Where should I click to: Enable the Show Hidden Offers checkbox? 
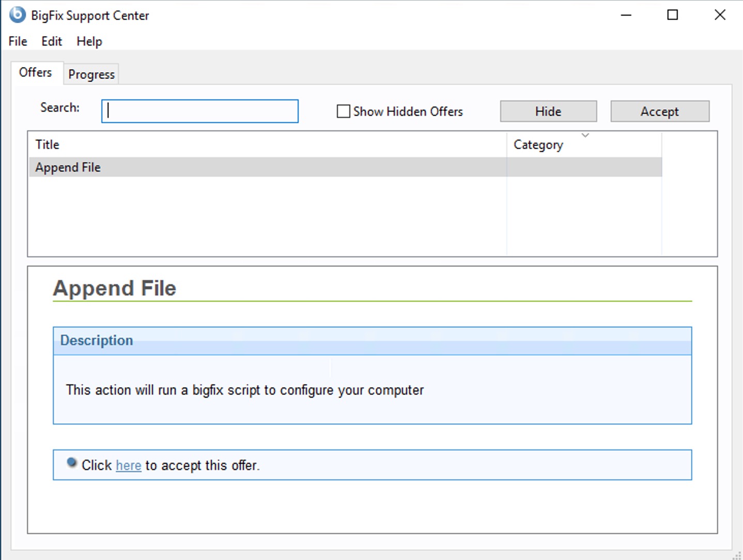click(344, 112)
